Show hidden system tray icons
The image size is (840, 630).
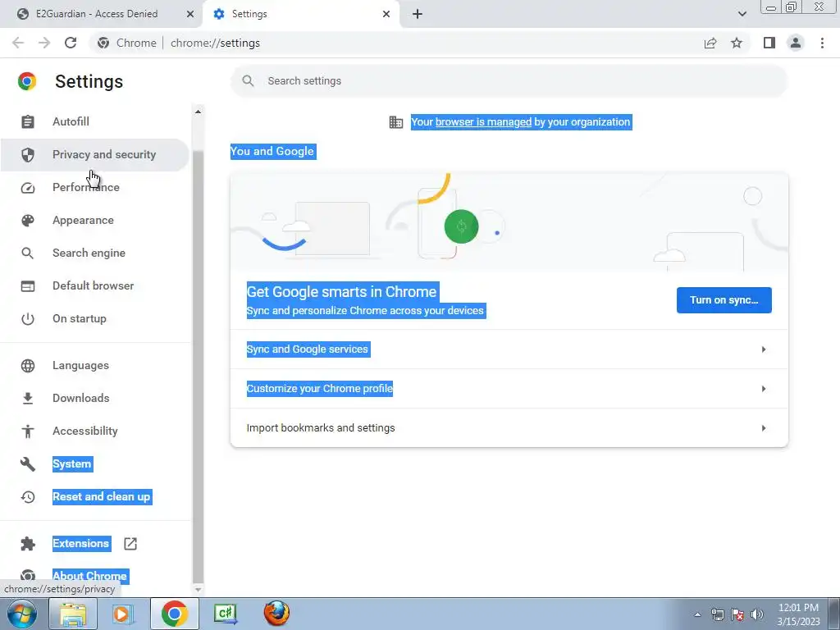697,614
